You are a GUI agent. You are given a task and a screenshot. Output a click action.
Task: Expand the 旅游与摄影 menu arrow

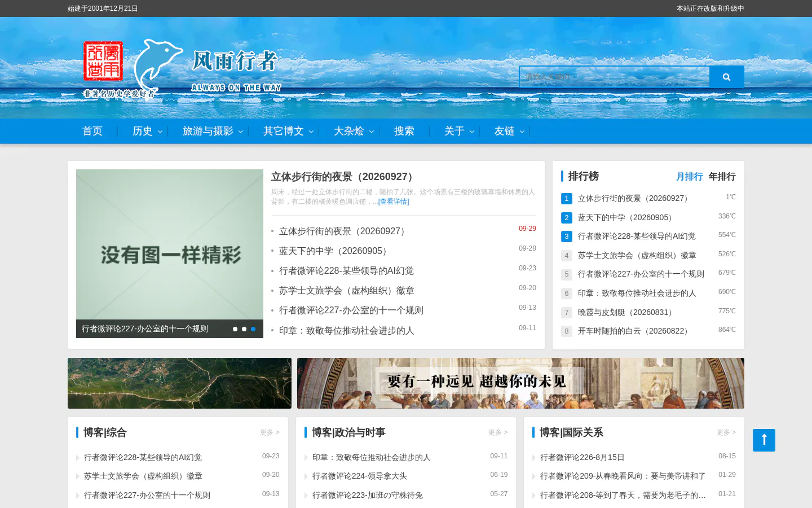click(241, 132)
